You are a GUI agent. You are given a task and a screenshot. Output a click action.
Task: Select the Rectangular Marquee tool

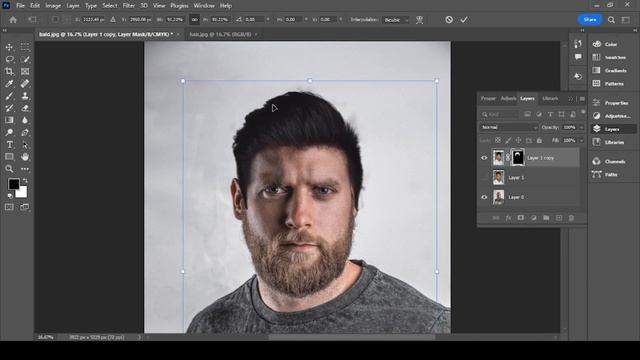click(25, 47)
